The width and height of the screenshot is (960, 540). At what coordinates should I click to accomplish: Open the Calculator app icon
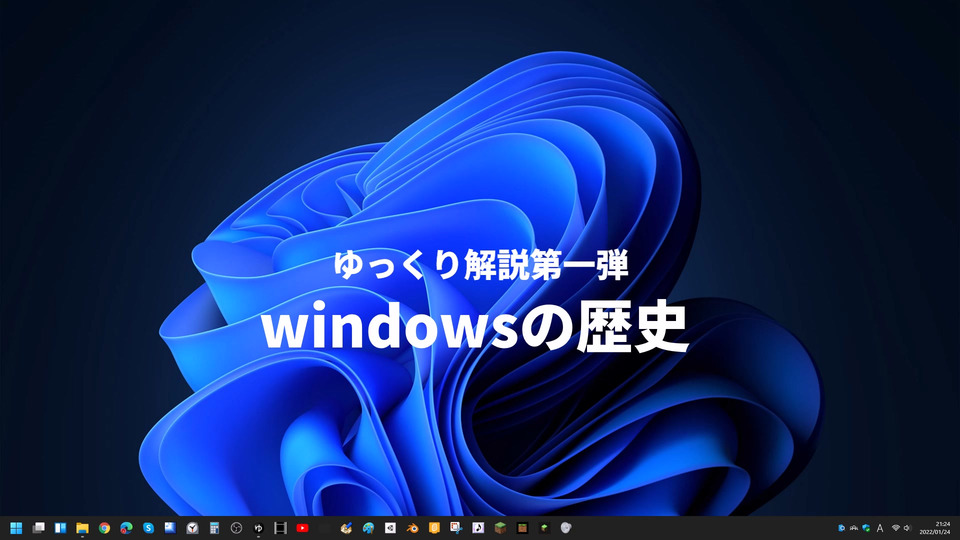click(x=214, y=528)
